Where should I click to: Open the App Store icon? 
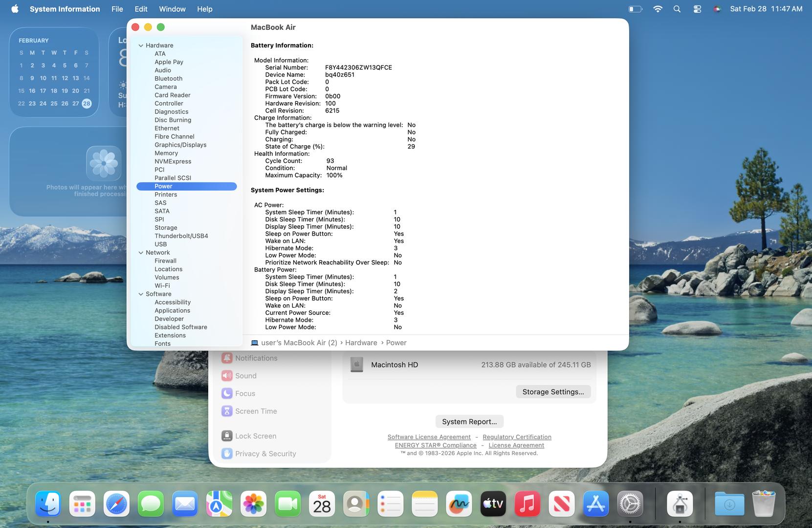coord(595,504)
